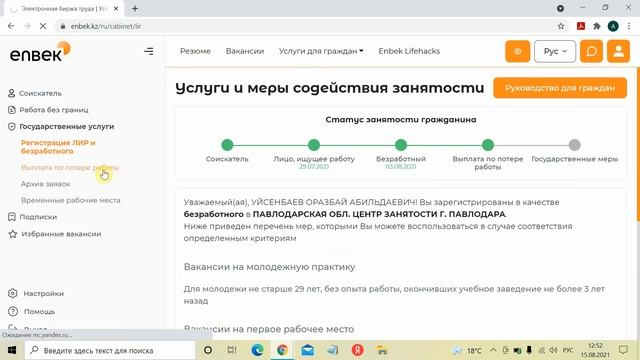640x360 pixels.
Task: Click the Лицо, ищущее работу step circle
Action: 314,145
